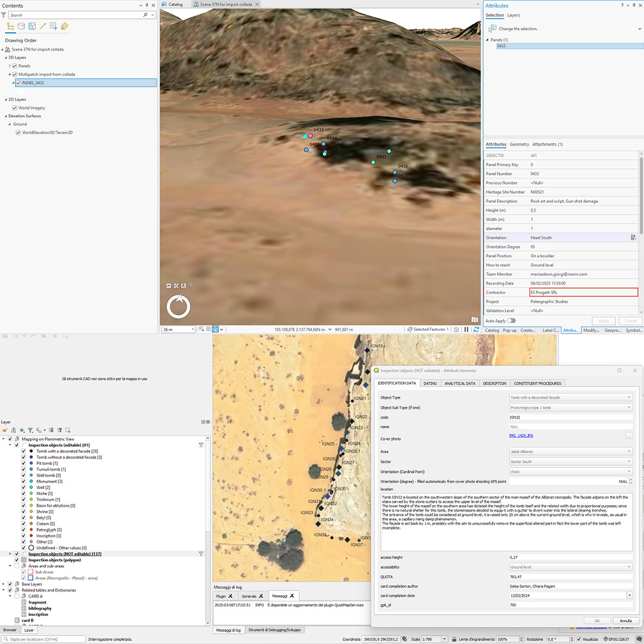This screenshot has width=644, height=644.
Task: Open the DATING tab
Action: coord(430,383)
